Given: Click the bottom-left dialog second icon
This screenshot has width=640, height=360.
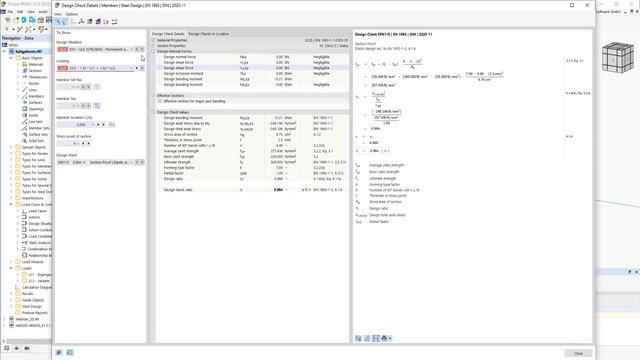Looking at the screenshot, I should (x=70, y=352).
